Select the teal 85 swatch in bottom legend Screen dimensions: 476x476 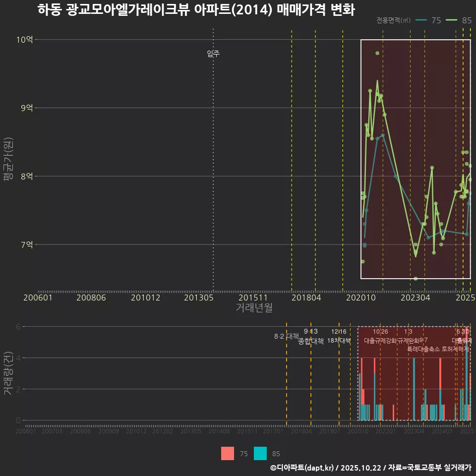[260, 453]
